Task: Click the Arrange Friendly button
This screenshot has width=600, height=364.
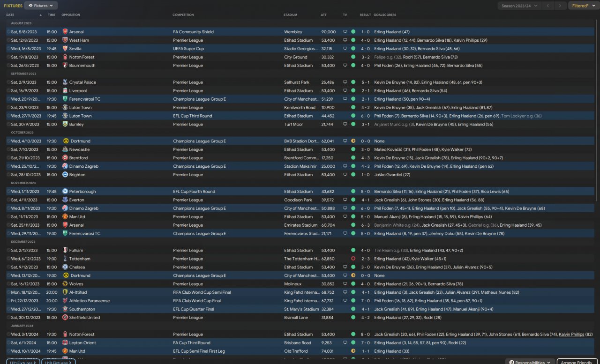Action: click(x=577, y=362)
